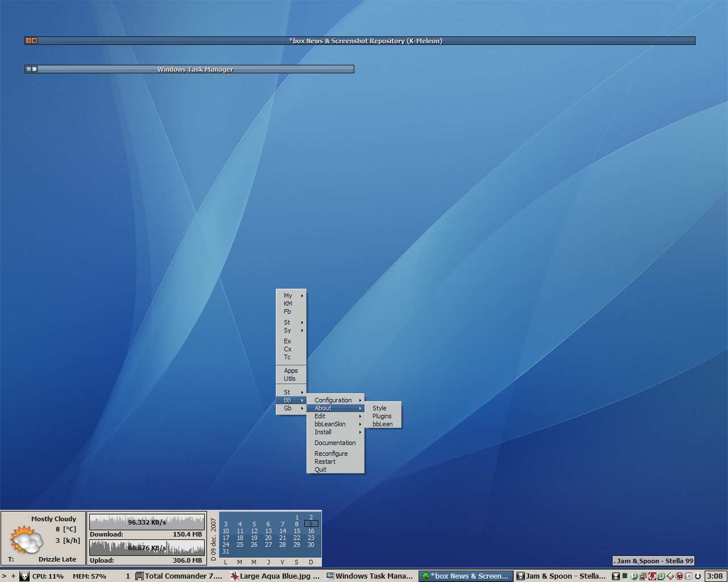Click the 'MEM: 57%' readout
The height and width of the screenshot is (582, 728).
89,576
